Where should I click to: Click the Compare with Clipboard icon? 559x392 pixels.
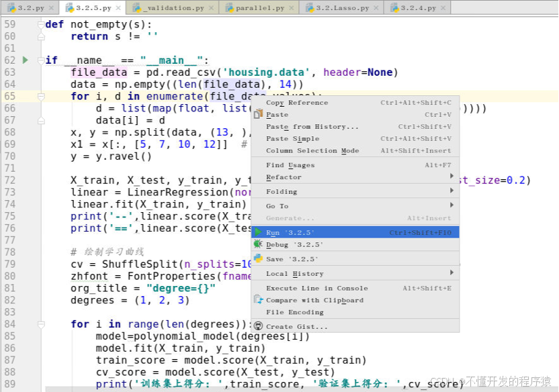258,299
